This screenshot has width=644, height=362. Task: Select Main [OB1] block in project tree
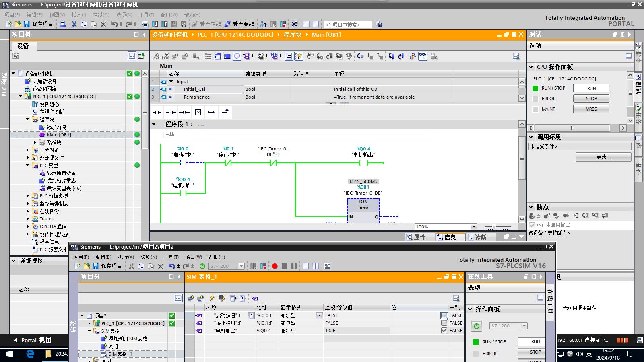tap(59, 135)
